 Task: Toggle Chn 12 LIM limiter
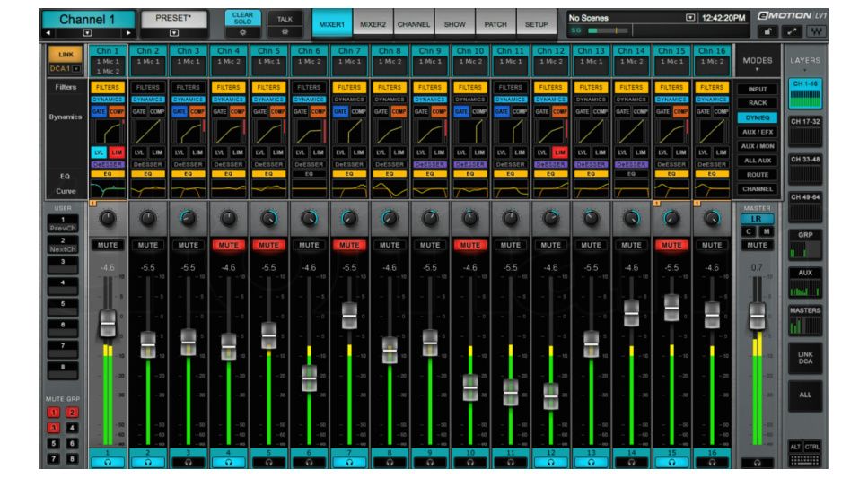[559, 152]
